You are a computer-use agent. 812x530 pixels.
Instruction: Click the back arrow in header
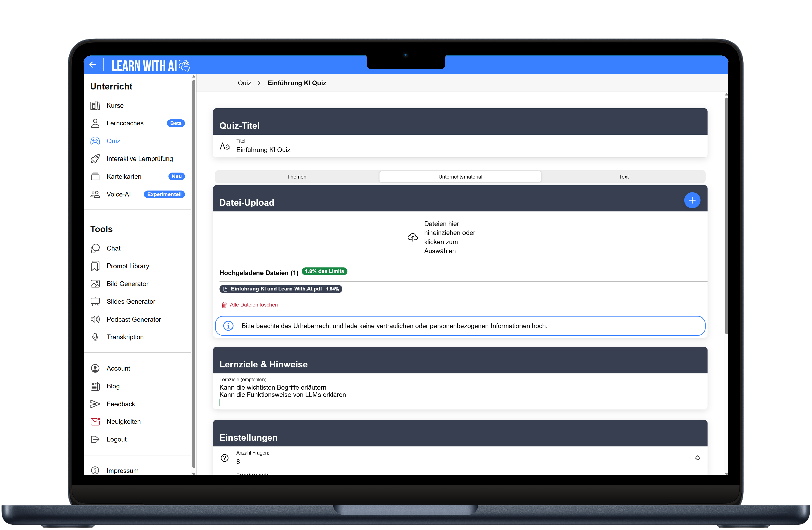[93, 65]
